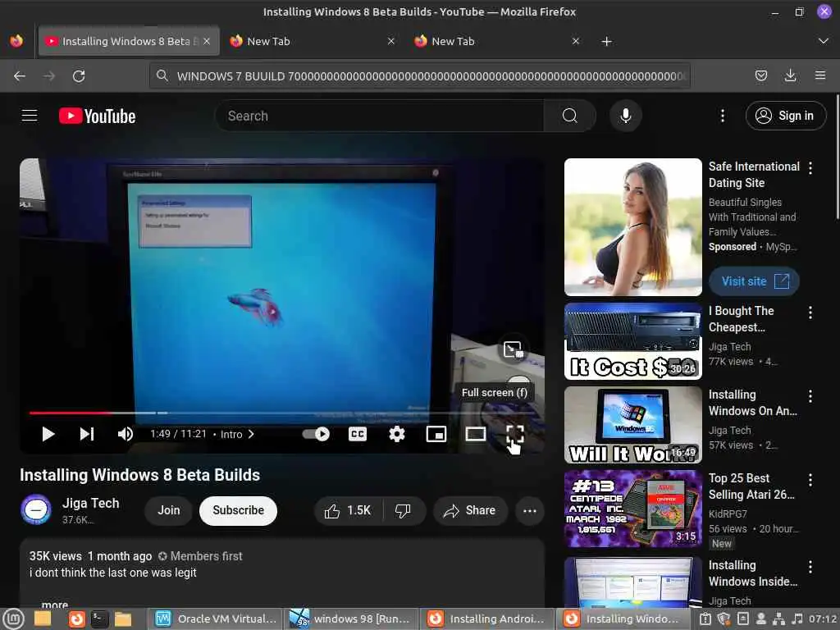The width and height of the screenshot is (840, 630).
Task: Open YouTube hamburger guide menu
Action: pos(30,116)
